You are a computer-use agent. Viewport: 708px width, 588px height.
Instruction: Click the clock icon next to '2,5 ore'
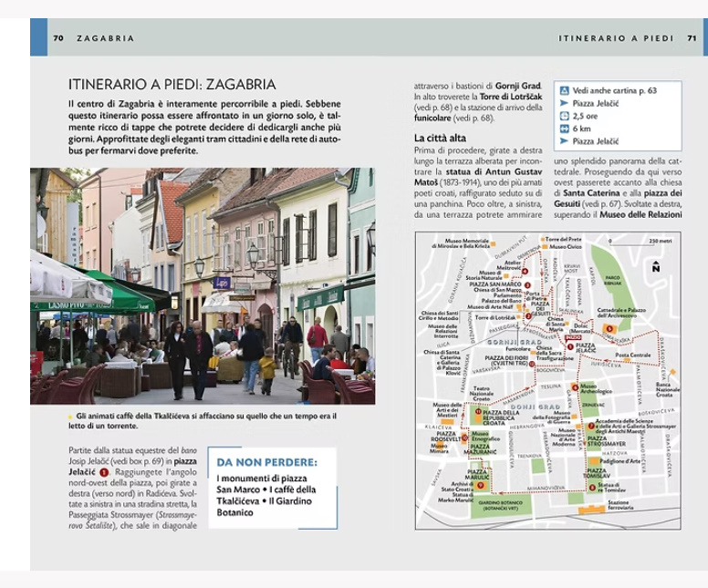coord(564,116)
